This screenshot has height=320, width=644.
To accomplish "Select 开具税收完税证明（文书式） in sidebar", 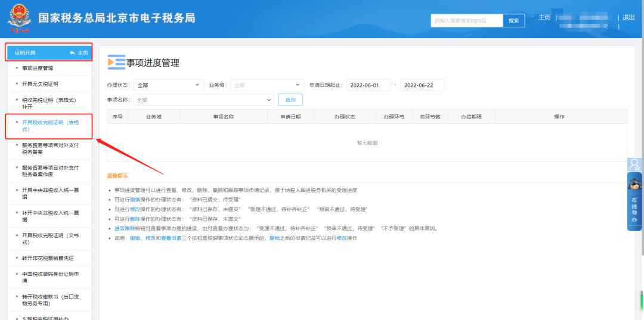I will tap(49, 239).
